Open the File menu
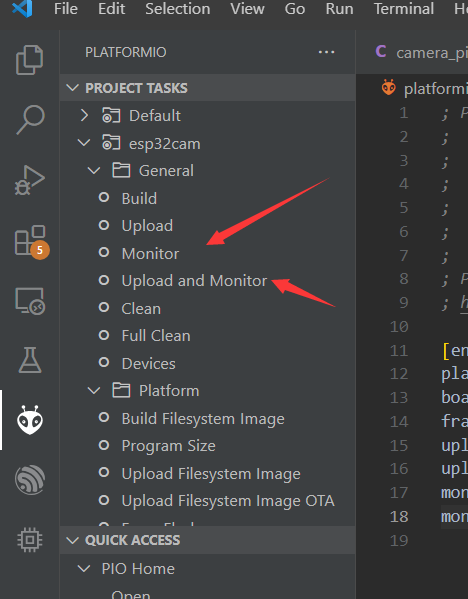The height and width of the screenshot is (599, 468). [66, 9]
